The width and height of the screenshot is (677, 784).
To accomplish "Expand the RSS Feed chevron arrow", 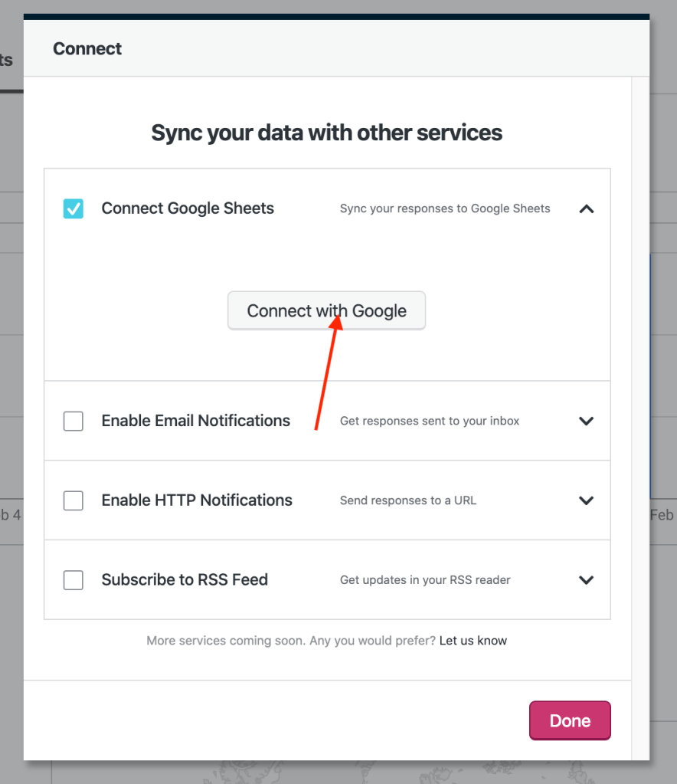I will [587, 580].
